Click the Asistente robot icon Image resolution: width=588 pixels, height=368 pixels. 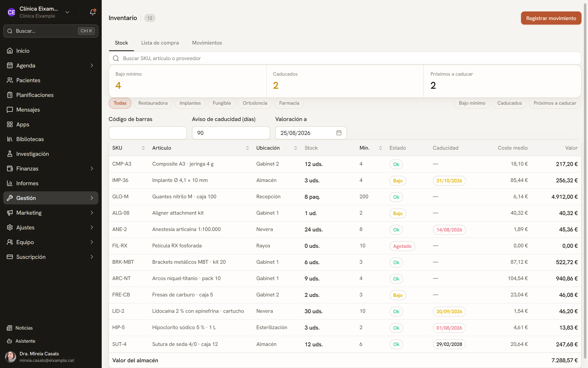click(x=9, y=341)
